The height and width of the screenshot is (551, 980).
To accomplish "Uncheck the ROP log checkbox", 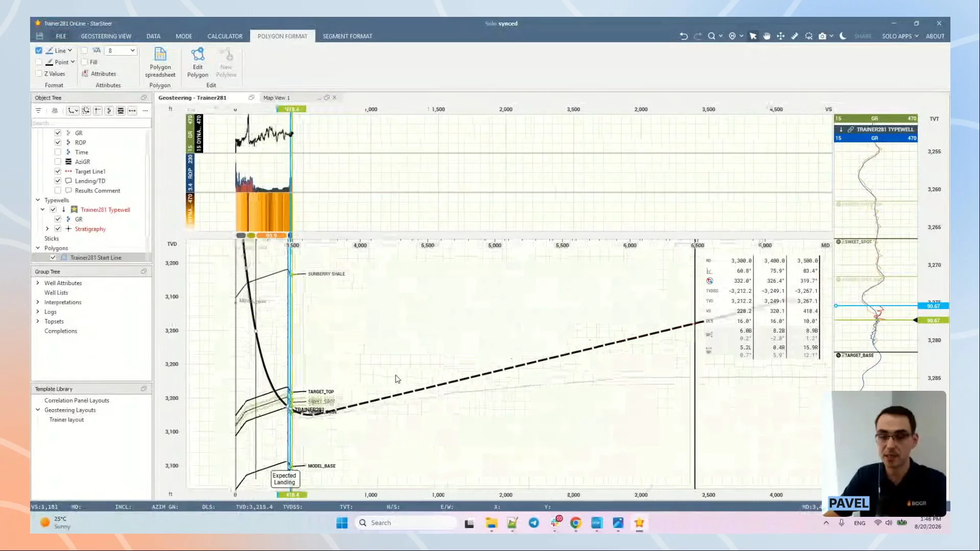I will coord(58,142).
